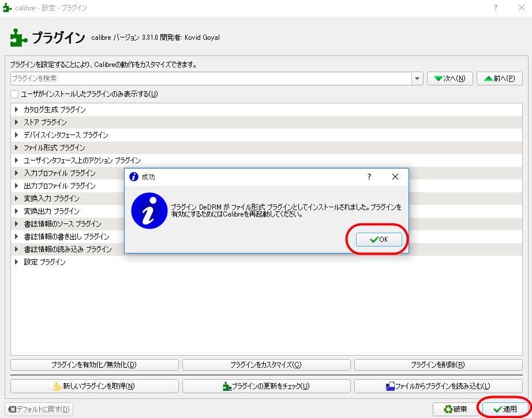
Task: Select the ファイル形式 プラグイン row text
Action: tap(54, 147)
